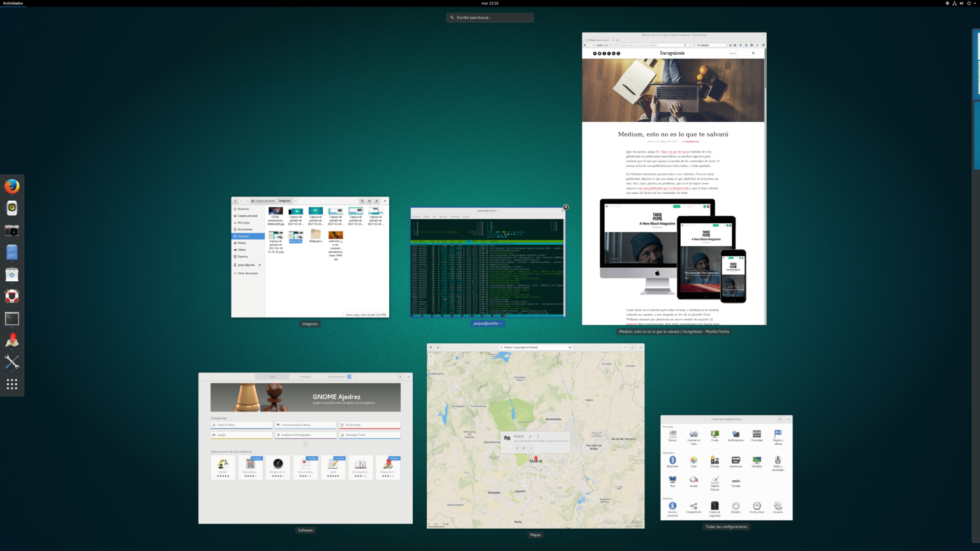Close the terminal window with the X badge

(x=565, y=207)
